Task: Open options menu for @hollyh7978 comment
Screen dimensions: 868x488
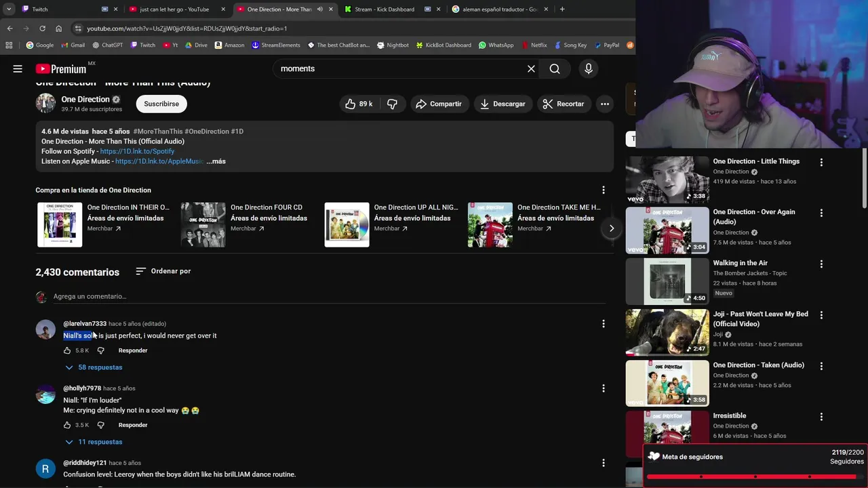Action: tap(603, 388)
